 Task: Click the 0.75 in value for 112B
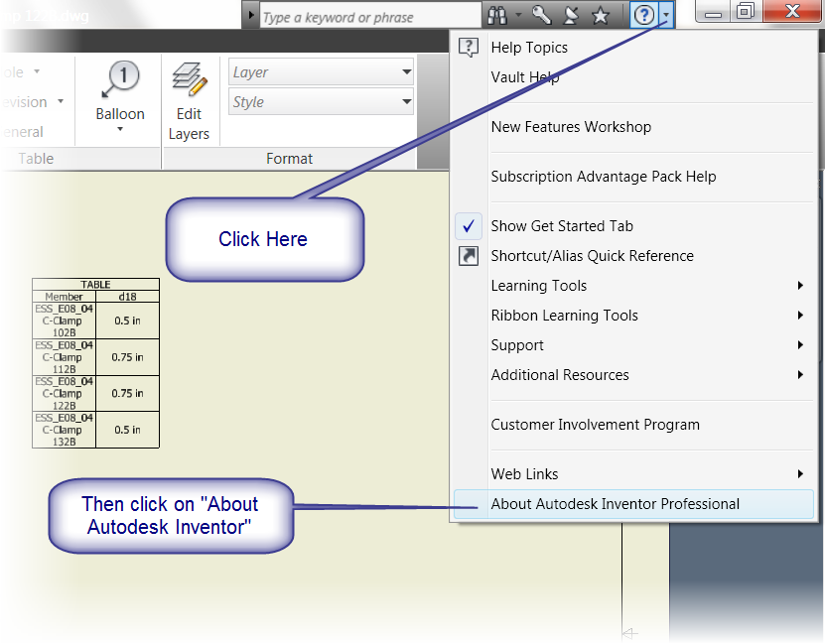128,357
